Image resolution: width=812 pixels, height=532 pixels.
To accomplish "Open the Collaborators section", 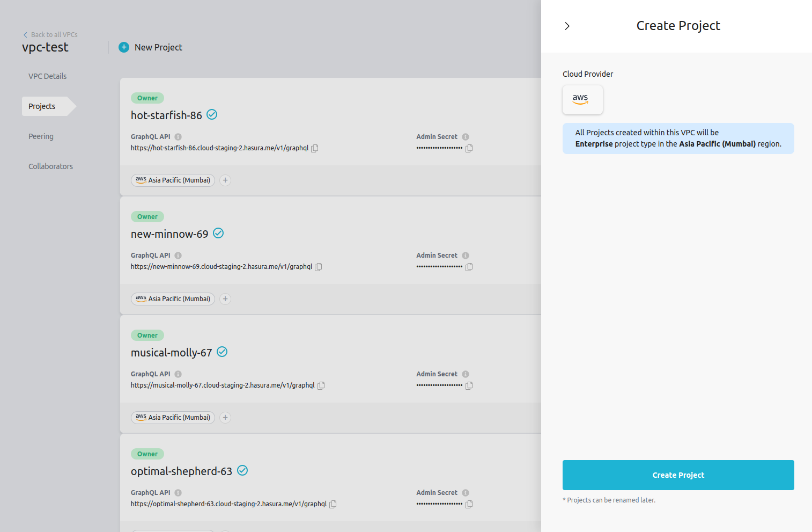I will click(x=50, y=166).
